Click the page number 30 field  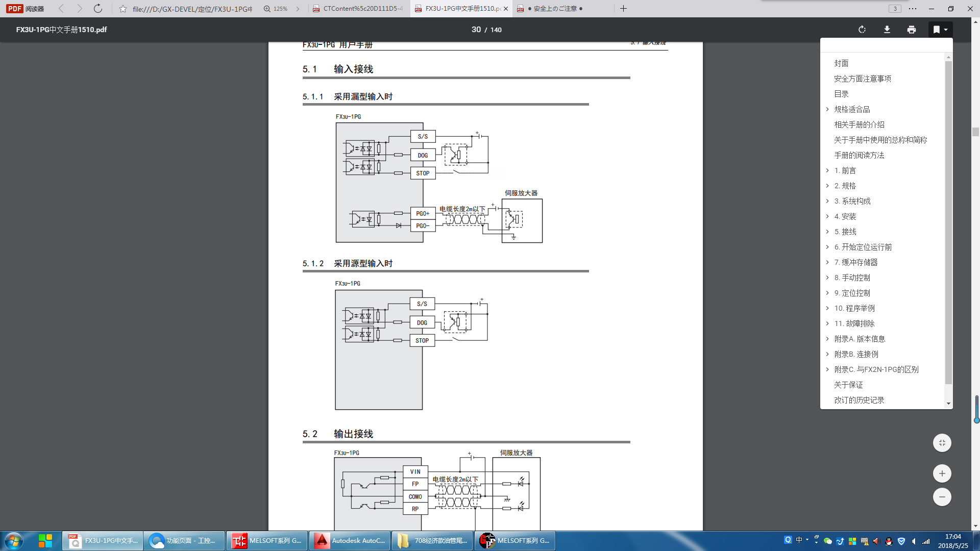pos(476,30)
